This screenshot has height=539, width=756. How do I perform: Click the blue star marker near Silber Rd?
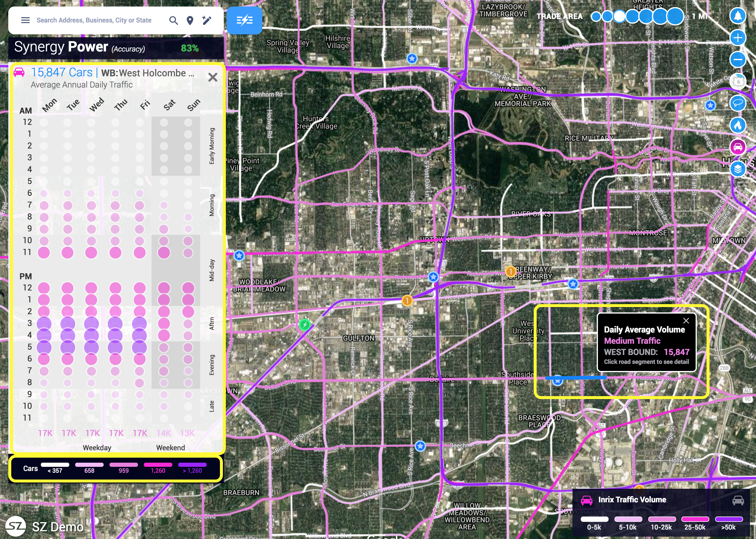click(412, 59)
